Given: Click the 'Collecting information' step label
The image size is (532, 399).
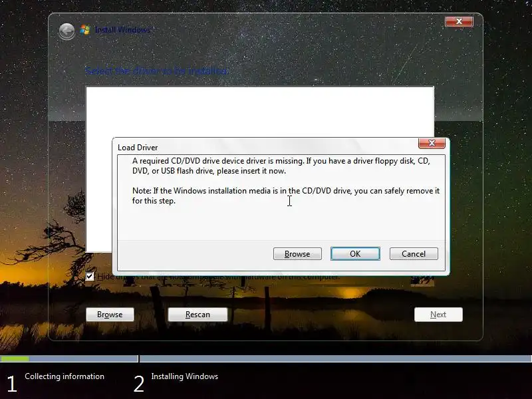Looking at the screenshot, I should point(65,376).
